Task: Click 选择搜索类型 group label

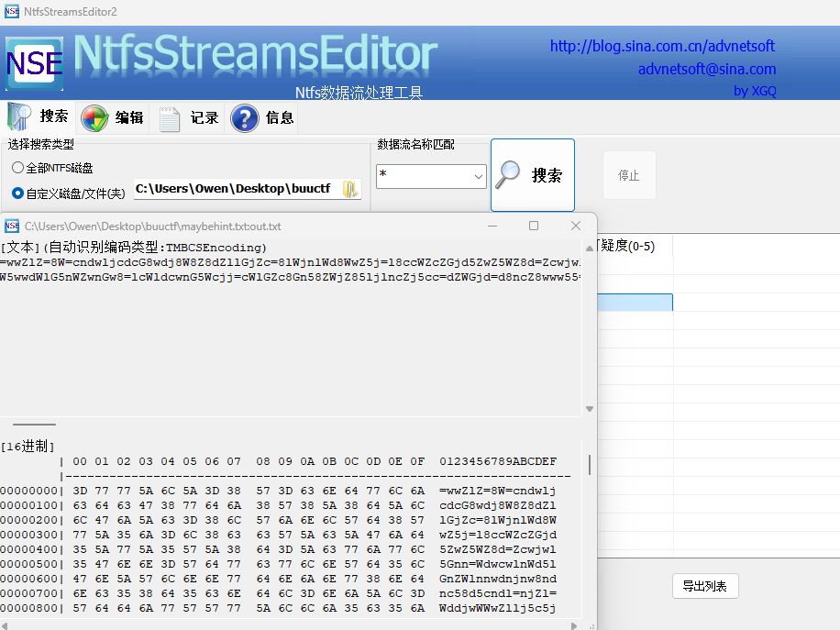Action: [40, 144]
